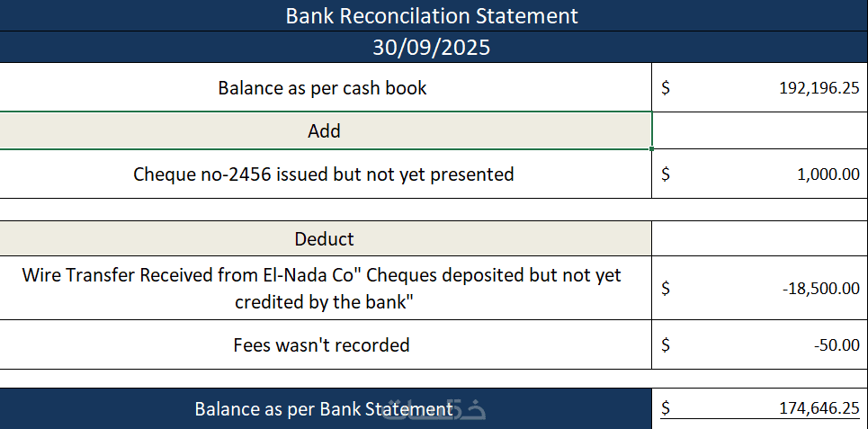Screen dimensions: 868x429
Task: Click the 192,196.25 amount cell
Action: tap(759, 88)
